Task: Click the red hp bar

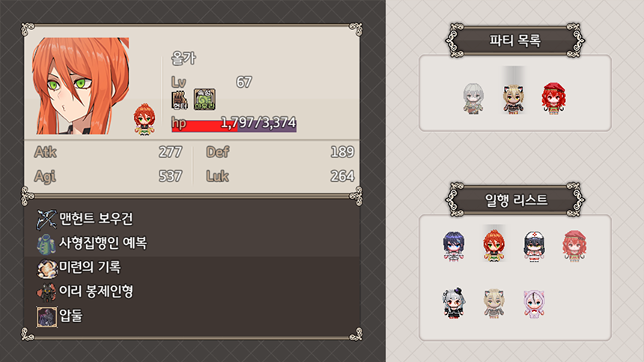Action: [234, 124]
